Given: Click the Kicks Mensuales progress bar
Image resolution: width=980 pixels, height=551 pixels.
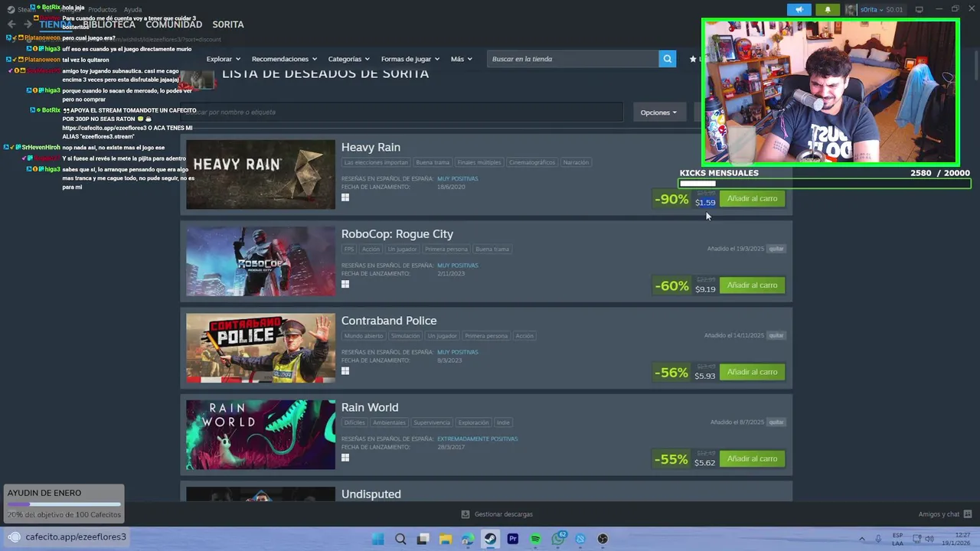Looking at the screenshot, I should (825, 184).
